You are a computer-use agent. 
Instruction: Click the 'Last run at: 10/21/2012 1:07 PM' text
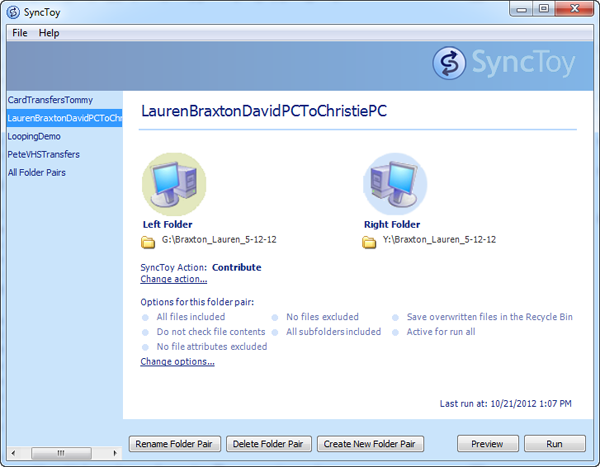point(505,404)
